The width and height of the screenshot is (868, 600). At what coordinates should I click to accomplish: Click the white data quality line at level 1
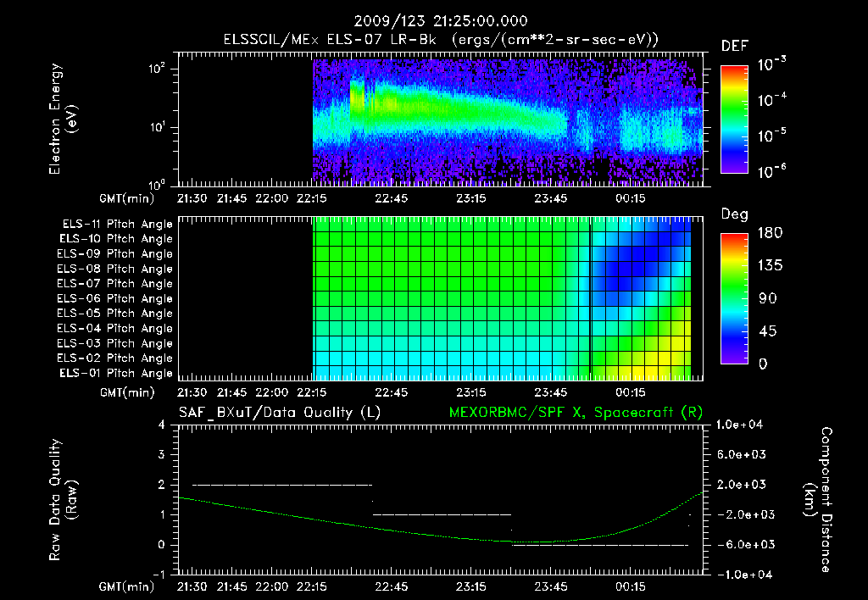[442, 514]
